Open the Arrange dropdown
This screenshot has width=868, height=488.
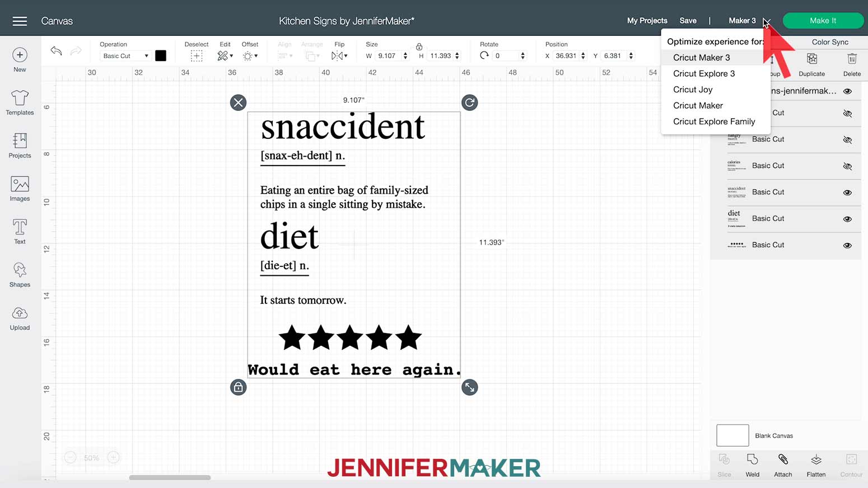click(x=311, y=56)
